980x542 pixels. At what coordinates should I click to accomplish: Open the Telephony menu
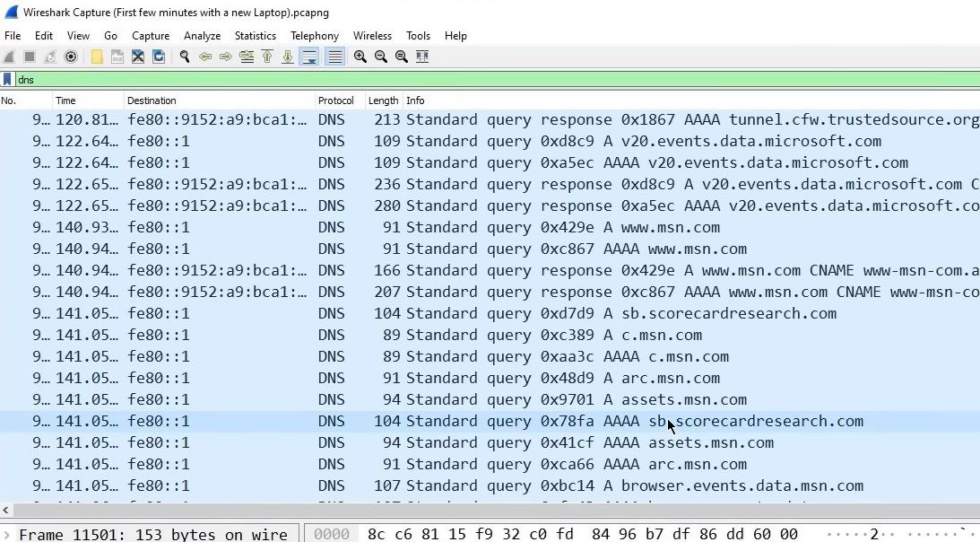click(x=315, y=36)
